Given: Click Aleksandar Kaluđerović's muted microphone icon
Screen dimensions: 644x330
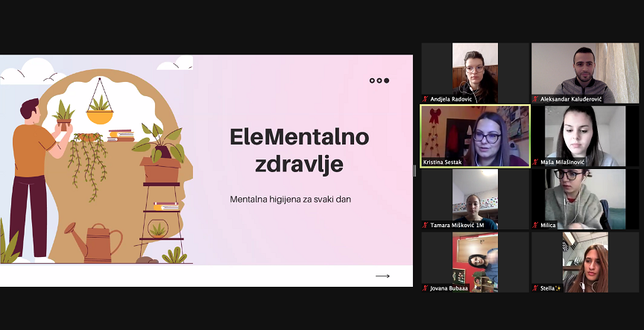Looking at the screenshot, I should (x=535, y=99).
